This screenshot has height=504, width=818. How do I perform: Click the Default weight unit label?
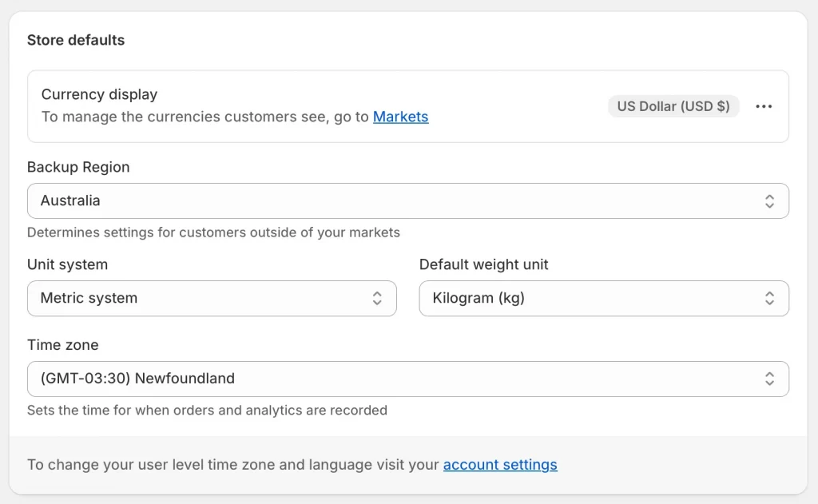pyautogui.click(x=483, y=264)
